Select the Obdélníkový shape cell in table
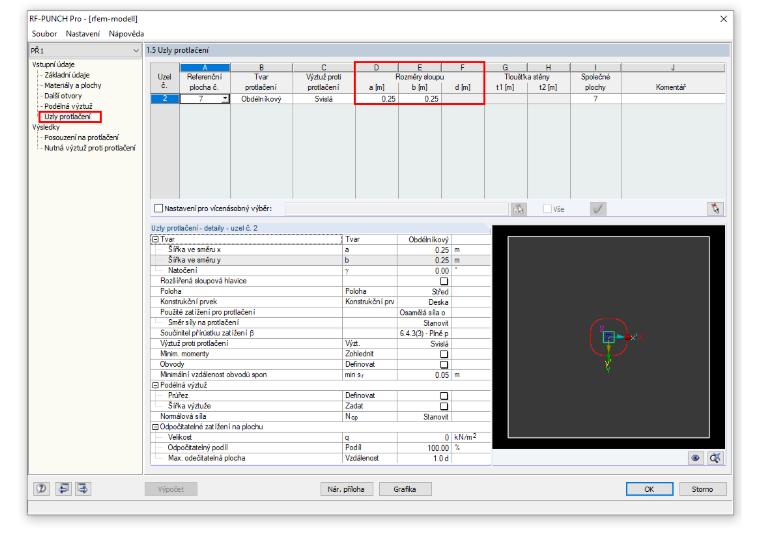Image resolution: width=760 pixels, height=542 pixels. pos(261,99)
